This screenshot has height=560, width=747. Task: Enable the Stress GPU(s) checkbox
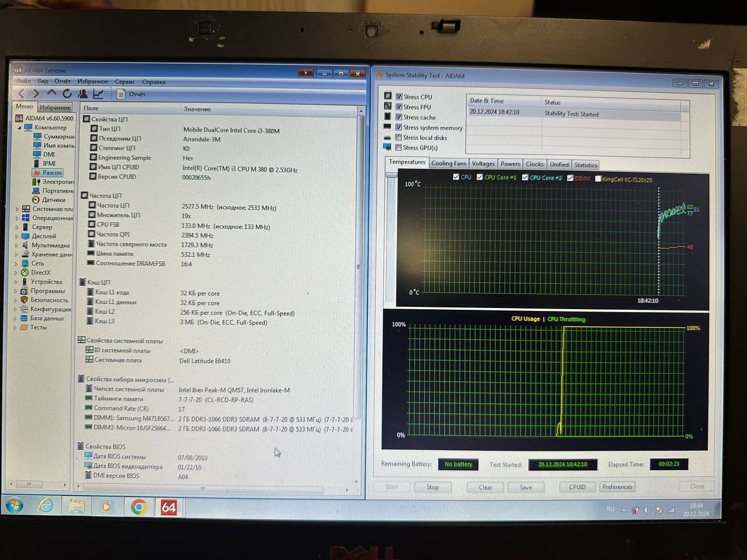coord(399,148)
